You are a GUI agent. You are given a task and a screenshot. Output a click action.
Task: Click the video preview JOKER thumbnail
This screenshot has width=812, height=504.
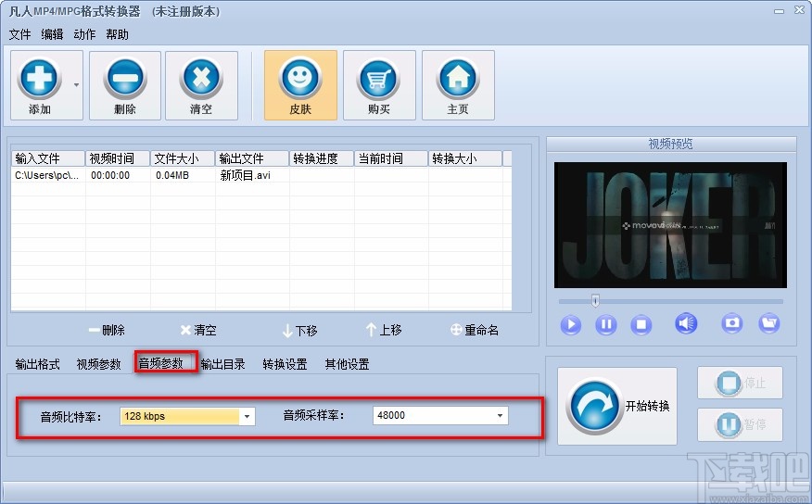pos(670,225)
